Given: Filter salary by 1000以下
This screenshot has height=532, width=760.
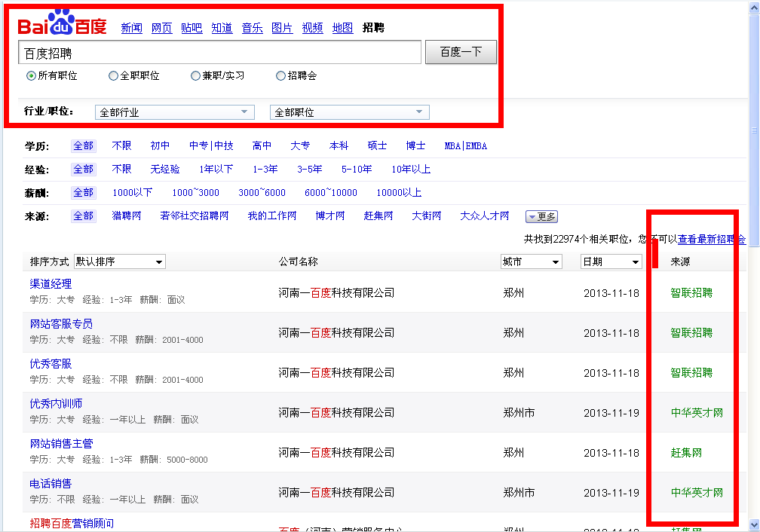Looking at the screenshot, I should [x=133, y=192].
